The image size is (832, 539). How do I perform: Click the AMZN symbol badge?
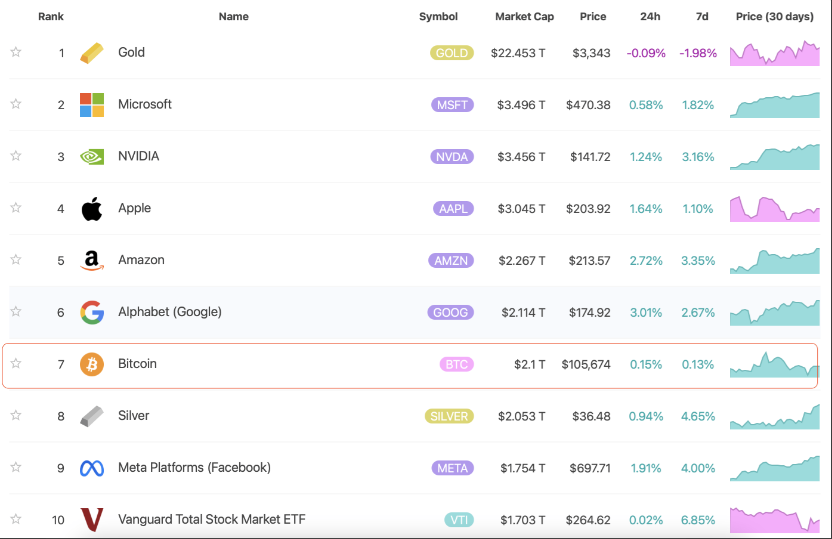(x=451, y=261)
